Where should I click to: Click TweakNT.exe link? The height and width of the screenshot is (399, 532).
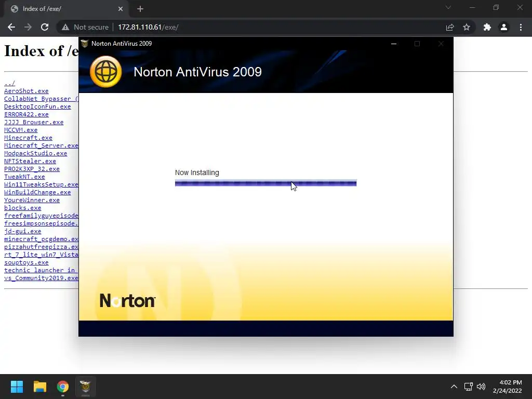click(24, 177)
